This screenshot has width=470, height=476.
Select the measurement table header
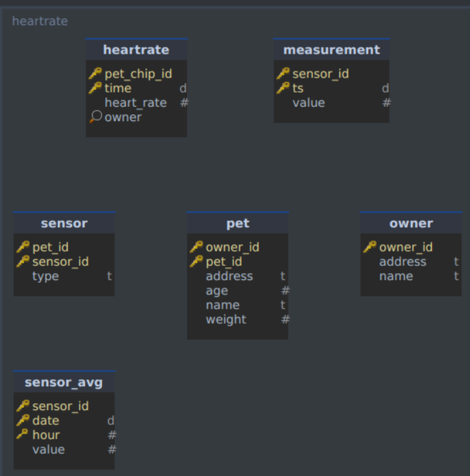click(331, 50)
